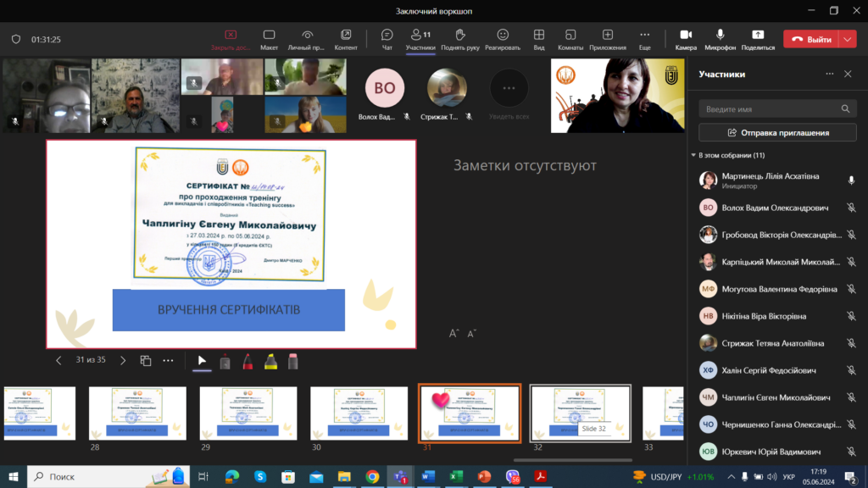The image size is (868, 488).
Task: Open the PowerPoint icon in the taskbar
Action: pyautogui.click(x=484, y=477)
